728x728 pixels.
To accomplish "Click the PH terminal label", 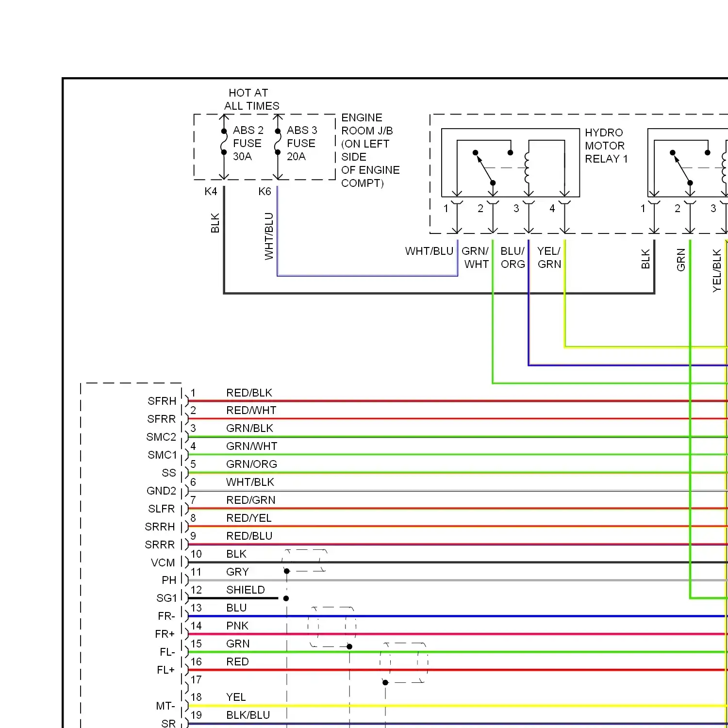I will tap(169, 580).
